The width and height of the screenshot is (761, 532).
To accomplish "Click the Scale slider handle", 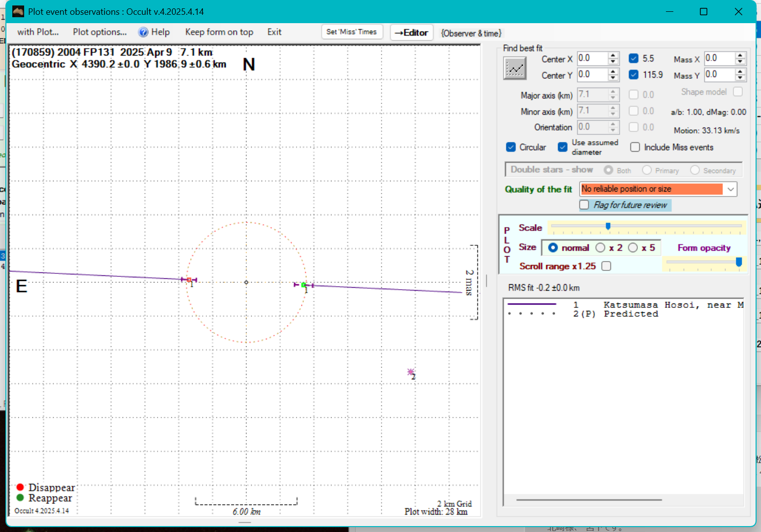I will pos(608,226).
